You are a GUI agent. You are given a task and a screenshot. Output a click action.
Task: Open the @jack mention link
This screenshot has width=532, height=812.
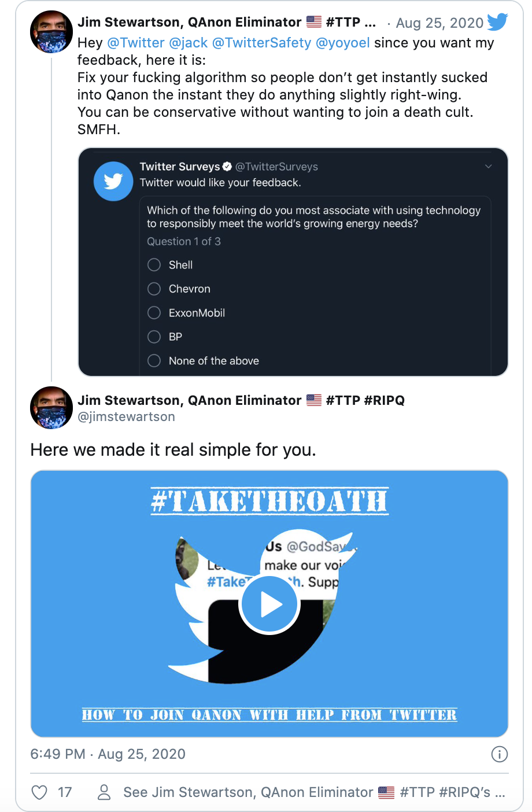(x=188, y=43)
